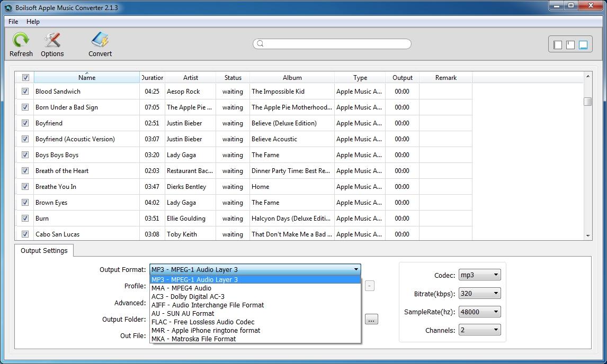Sort by the Artist column header
Image resolution: width=607 pixels, height=364 pixels.
191,77
